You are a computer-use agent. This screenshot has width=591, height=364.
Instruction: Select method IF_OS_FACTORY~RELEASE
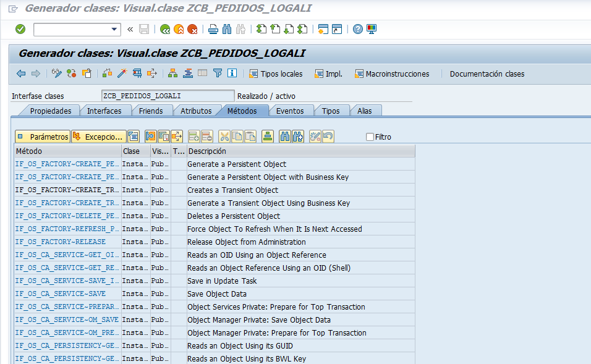tap(61, 242)
